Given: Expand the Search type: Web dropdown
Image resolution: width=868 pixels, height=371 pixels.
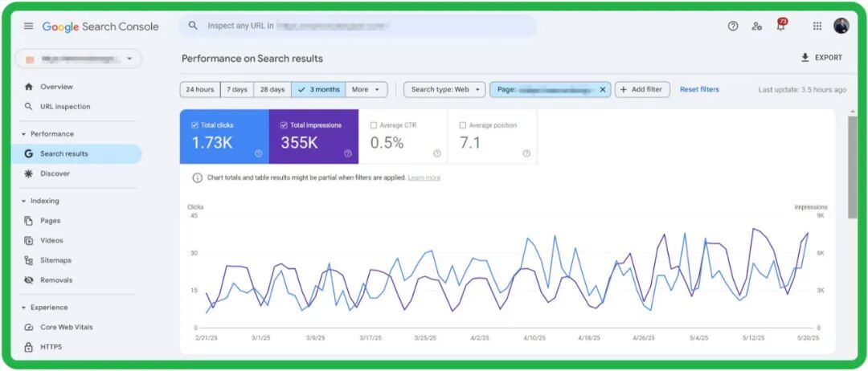Looking at the screenshot, I should (444, 90).
